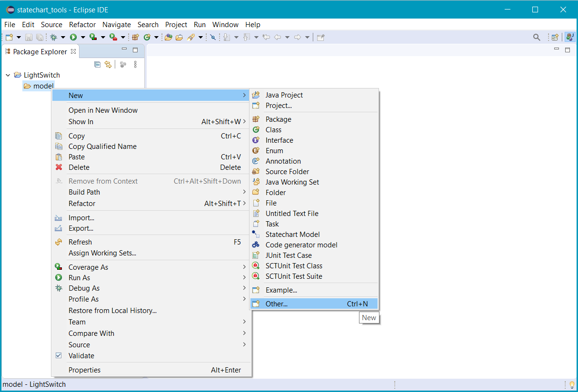The image size is (578, 392).
Task: Click the Open Task folder toolbar icon
Action: (179, 37)
